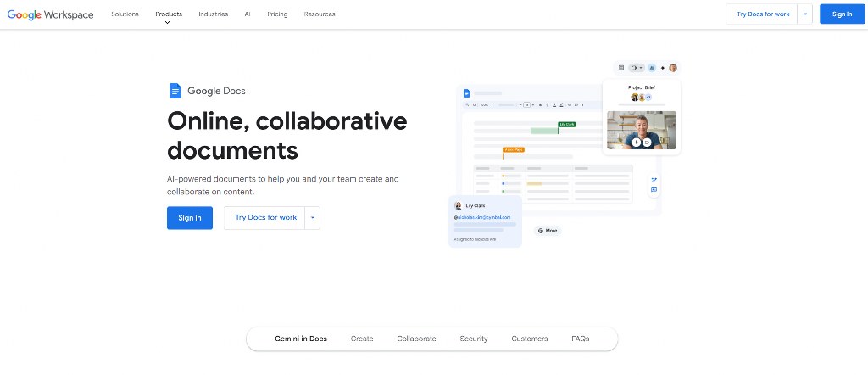Go to the AI page
Image resolution: width=868 pixels, height=375 pixels.
point(248,14)
